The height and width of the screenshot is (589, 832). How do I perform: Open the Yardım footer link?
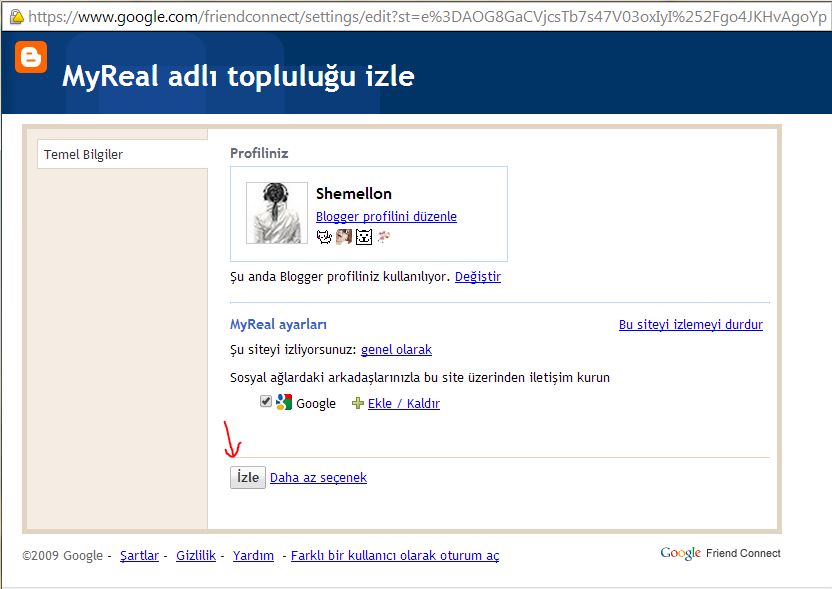[x=254, y=556]
